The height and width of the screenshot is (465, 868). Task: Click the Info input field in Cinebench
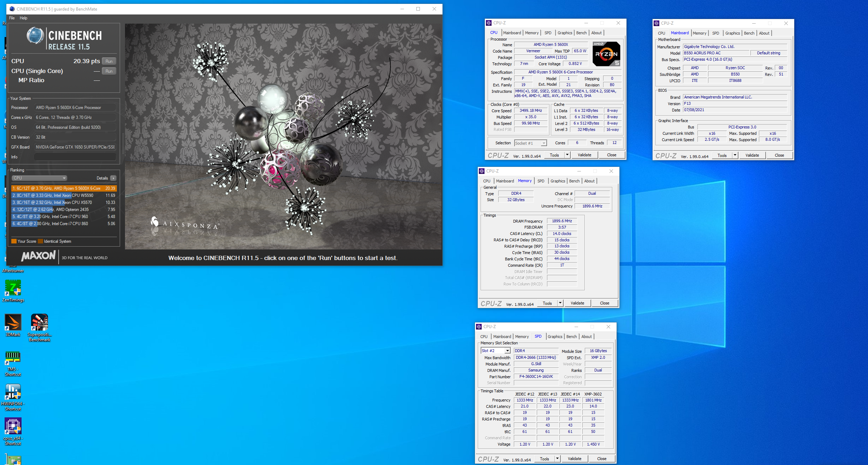(75, 157)
